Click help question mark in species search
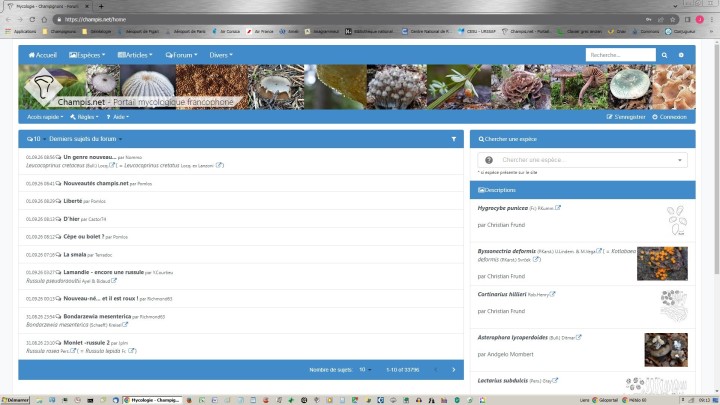The height and width of the screenshot is (405, 720). click(489, 160)
